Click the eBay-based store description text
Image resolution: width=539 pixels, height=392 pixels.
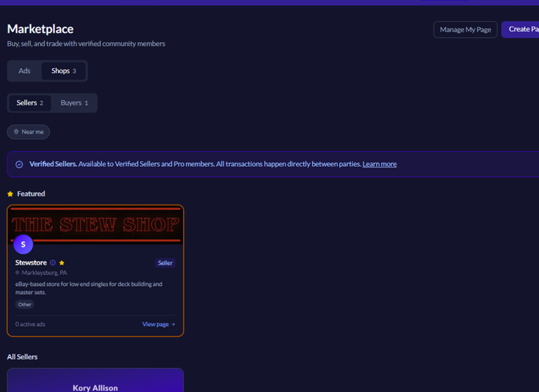pos(89,288)
